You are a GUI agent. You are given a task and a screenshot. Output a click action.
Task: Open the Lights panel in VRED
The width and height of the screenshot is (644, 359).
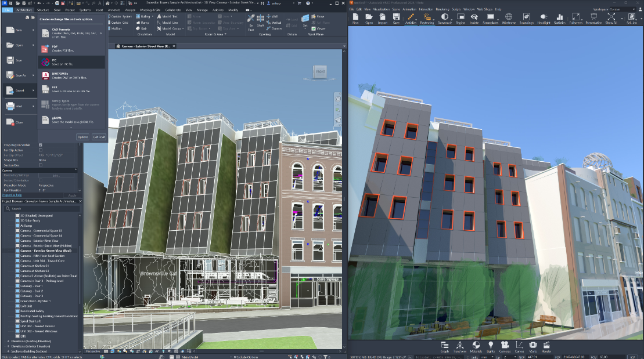tap(491, 345)
